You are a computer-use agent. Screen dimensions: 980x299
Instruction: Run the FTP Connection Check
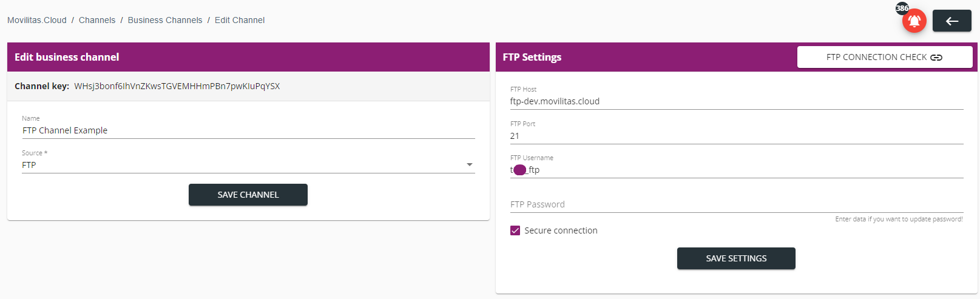(x=884, y=57)
